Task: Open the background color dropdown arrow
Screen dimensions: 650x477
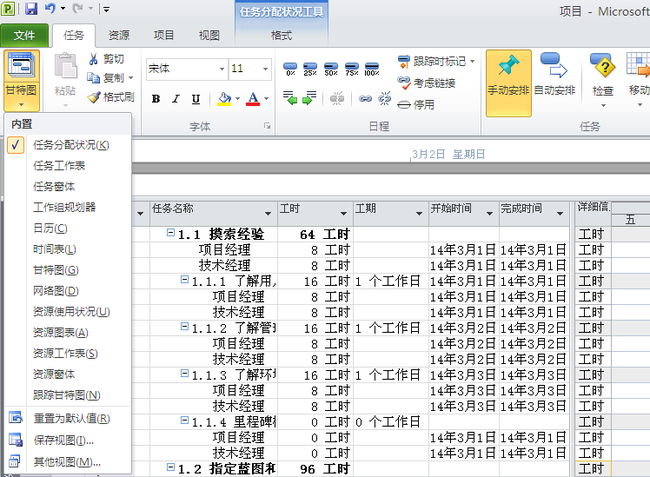Action: pyautogui.click(x=238, y=99)
